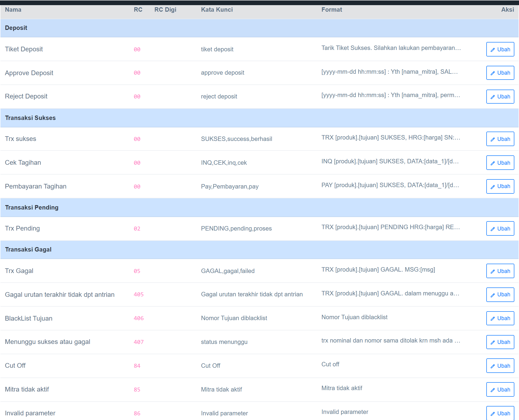519x420 pixels.
Task: Click the name Menunggu sukses atau gagal
Action: coord(47,342)
